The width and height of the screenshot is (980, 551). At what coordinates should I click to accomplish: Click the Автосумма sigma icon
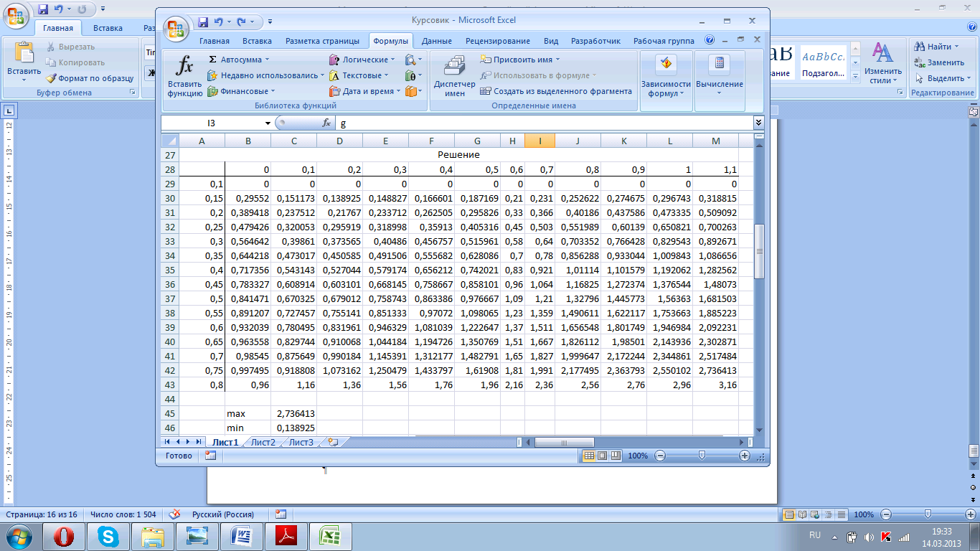coord(213,60)
